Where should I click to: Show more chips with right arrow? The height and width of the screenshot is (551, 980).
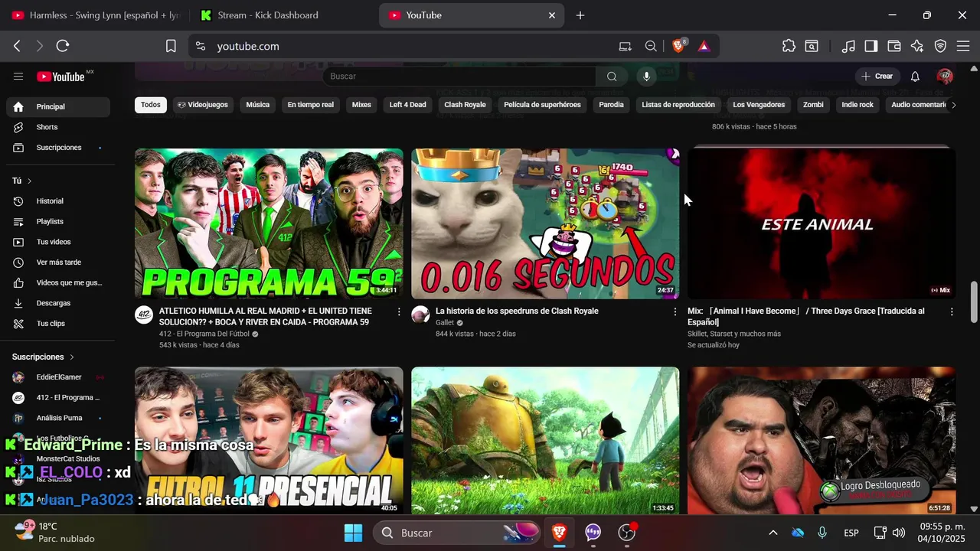(953, 105)
